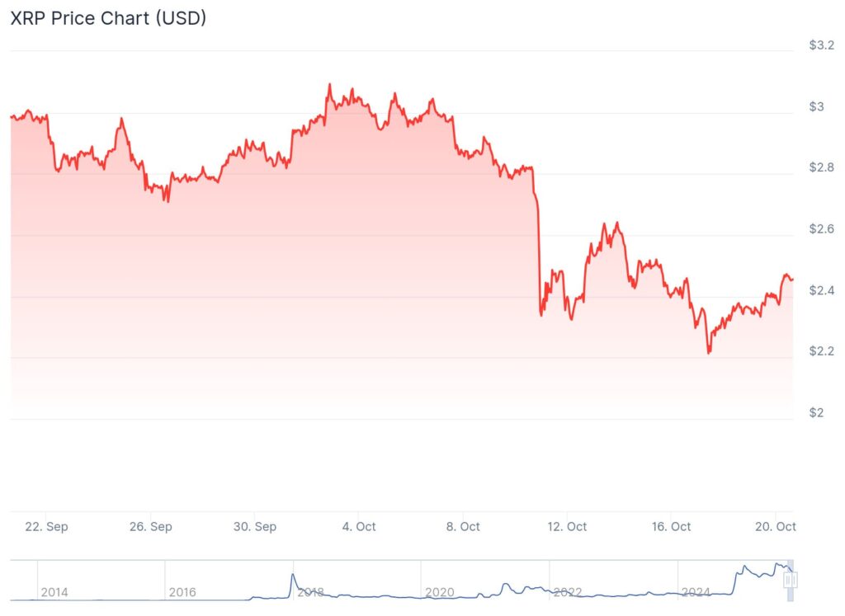Click the $3.2 y-axis label
The height and width of the screenshot is (616, 845).
[x=822, y=45]
